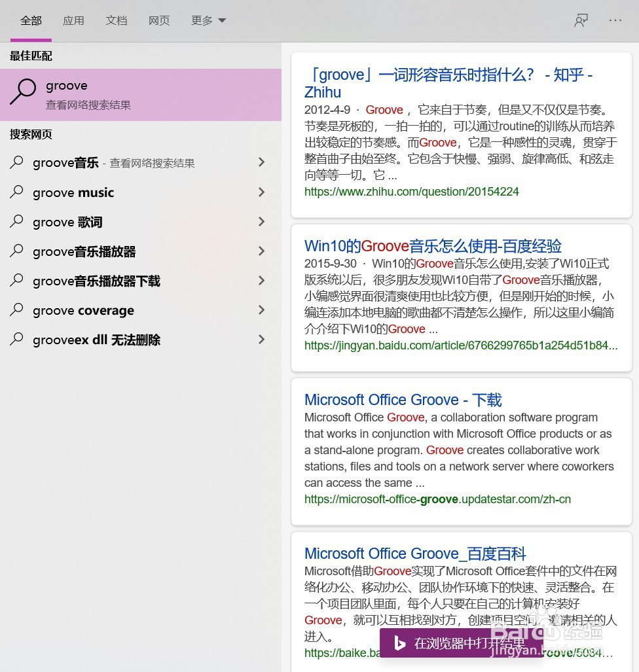Click the feedback person icon at top right
Screen dimensions: 639x672
tap(581, 20)
